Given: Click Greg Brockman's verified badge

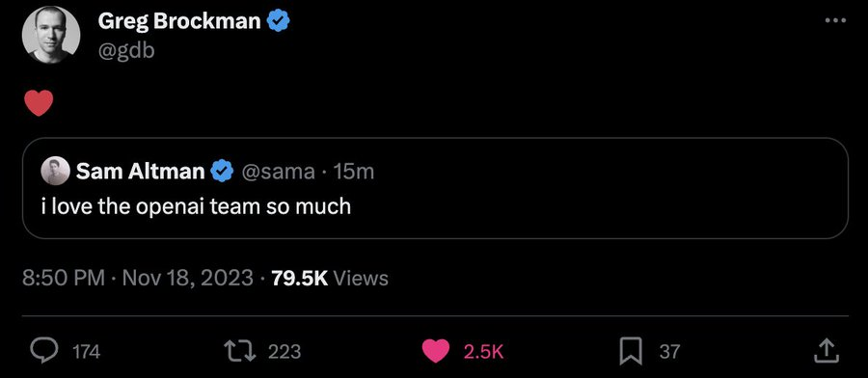Looking at the screenshot, I should click(279, 21).
